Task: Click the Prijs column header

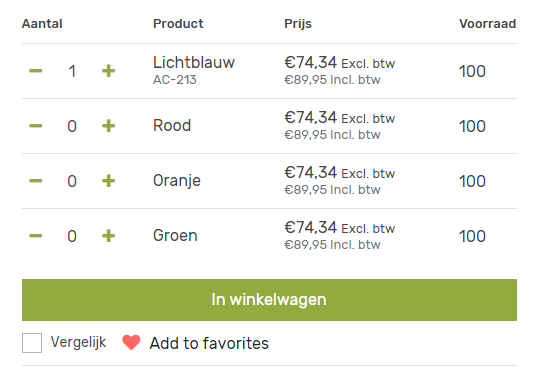Action: [x=298, y=24]
